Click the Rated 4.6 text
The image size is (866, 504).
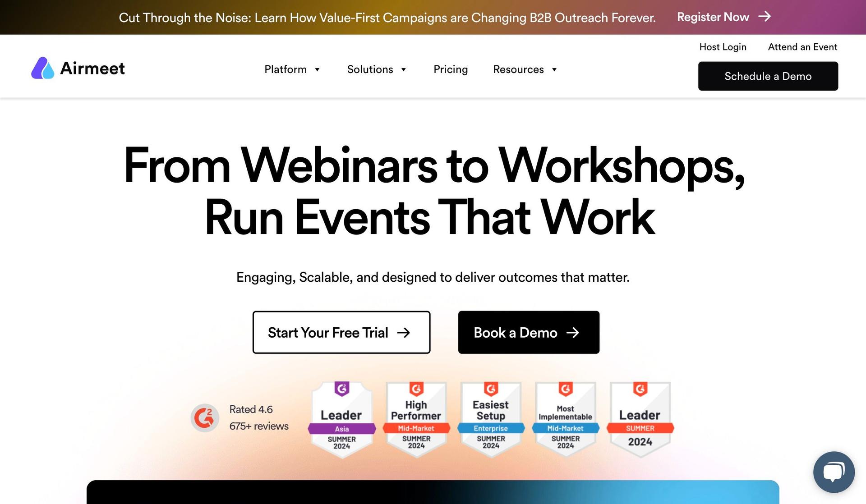[251, 409]
